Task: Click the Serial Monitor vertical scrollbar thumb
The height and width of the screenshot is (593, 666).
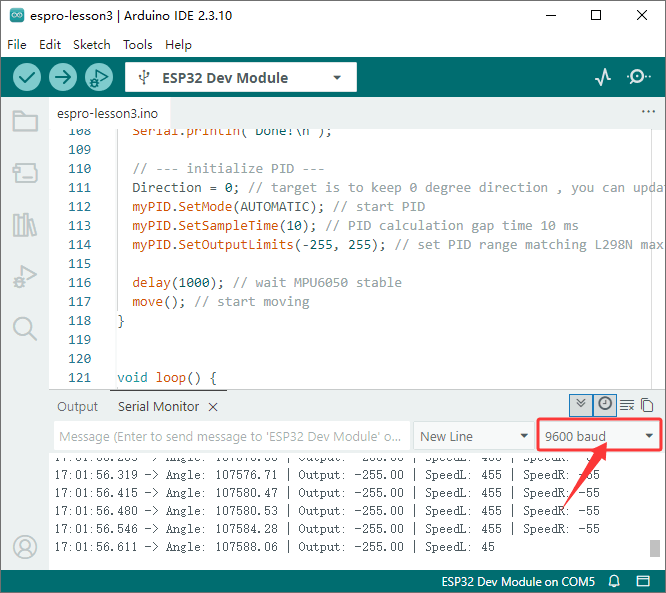Action: (x=655, y=548)
